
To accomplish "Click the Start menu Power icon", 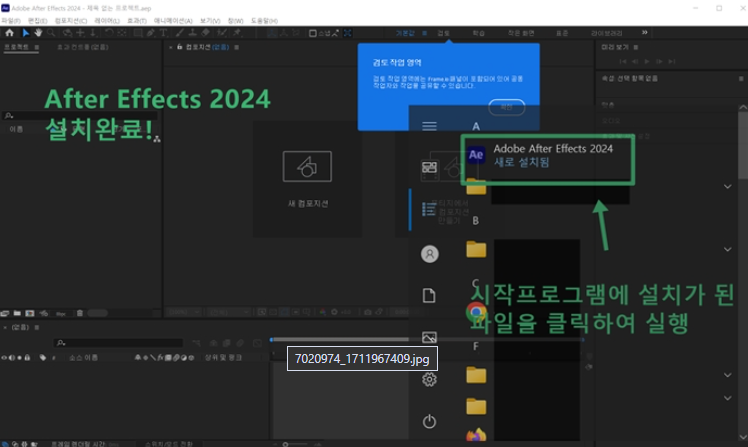I will 429,421.
